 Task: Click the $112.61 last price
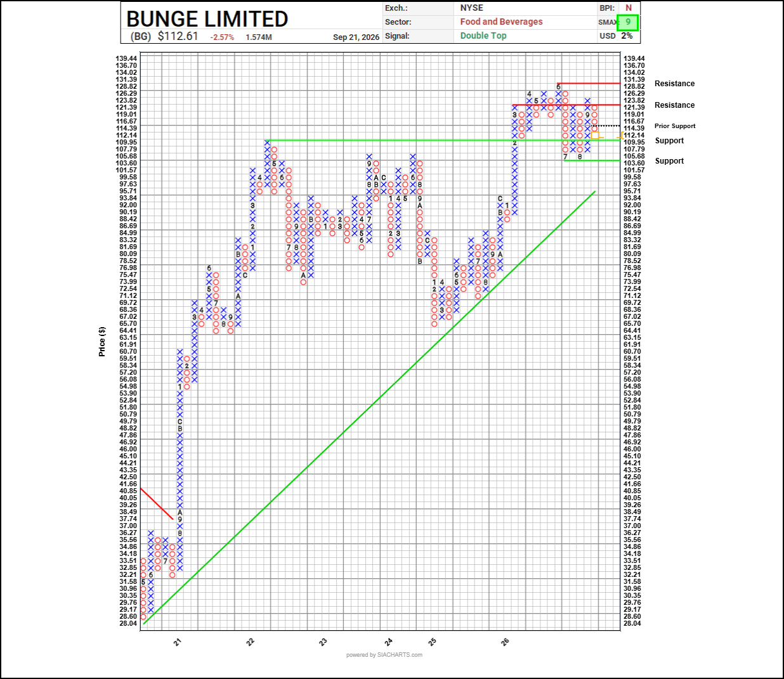178,36
